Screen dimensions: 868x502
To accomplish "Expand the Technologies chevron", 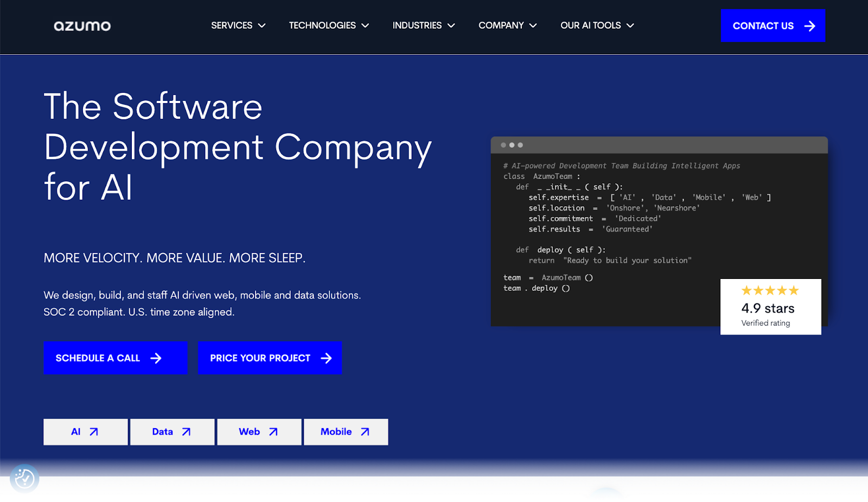I will 365,26.
